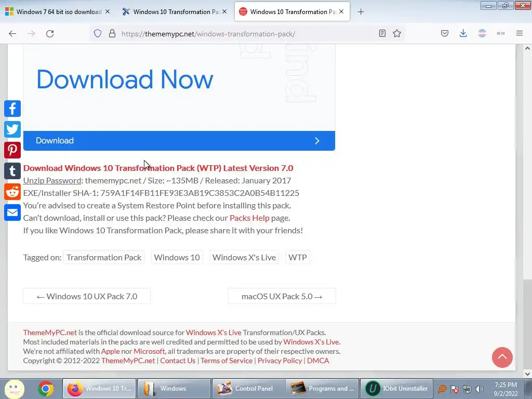Go back to the previous page
The image size is (532, 399).
[x=12, y=34]
